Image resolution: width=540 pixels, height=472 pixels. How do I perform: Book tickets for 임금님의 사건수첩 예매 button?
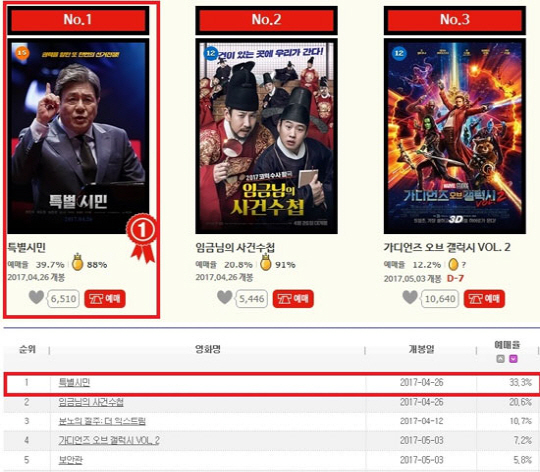tap(293, 298)
